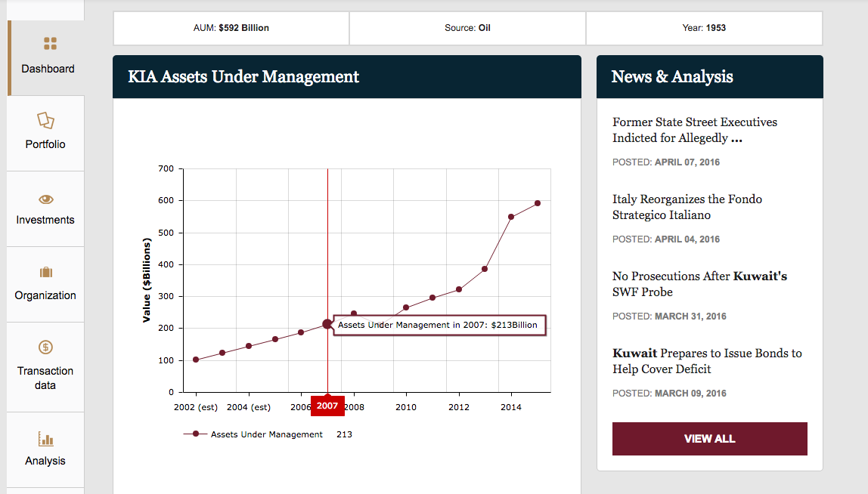
Task: Click the 2002 (est) axis label
Action: click(196, 407)
